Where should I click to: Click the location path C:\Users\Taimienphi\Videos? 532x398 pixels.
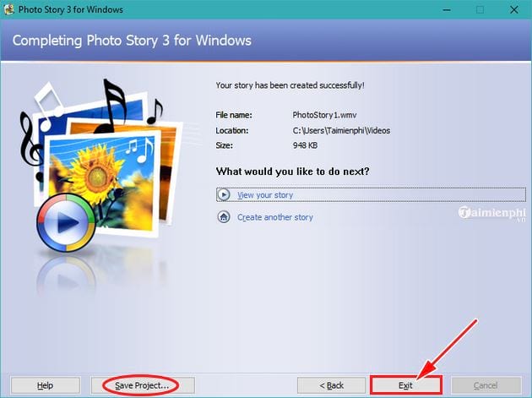[341, 130]
